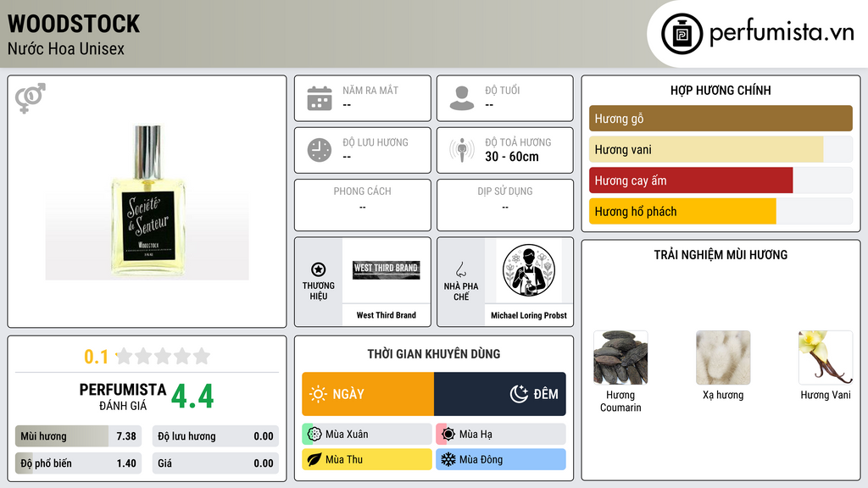Open the Michael Loring Probst name link
868x488 pixels.
click(529, 315)
